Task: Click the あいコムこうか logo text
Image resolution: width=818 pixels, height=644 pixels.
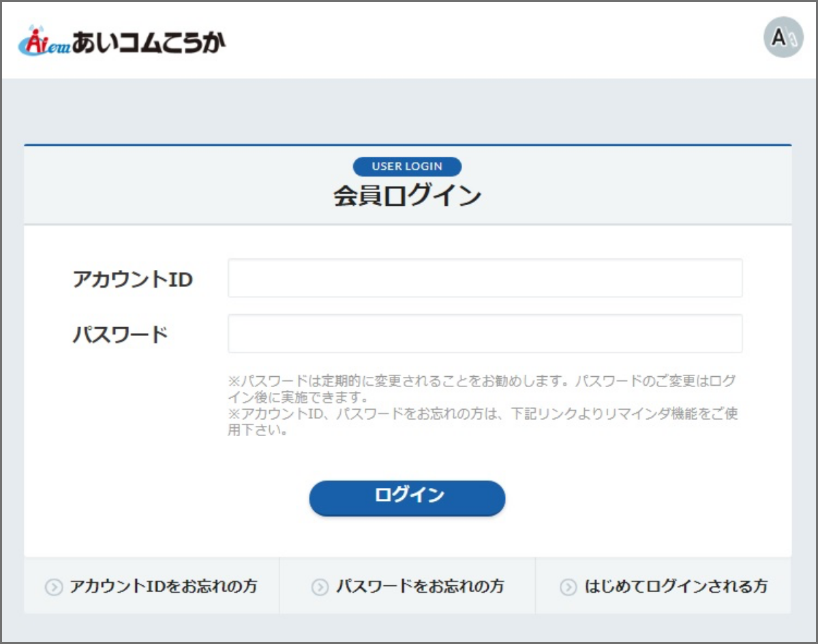Action: point(149,42)
